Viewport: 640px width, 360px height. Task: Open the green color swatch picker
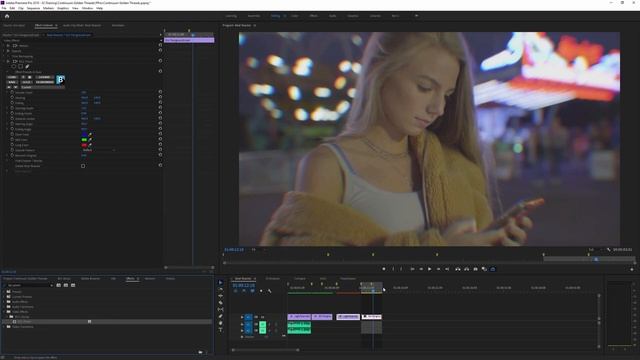(x=84, y=140)
